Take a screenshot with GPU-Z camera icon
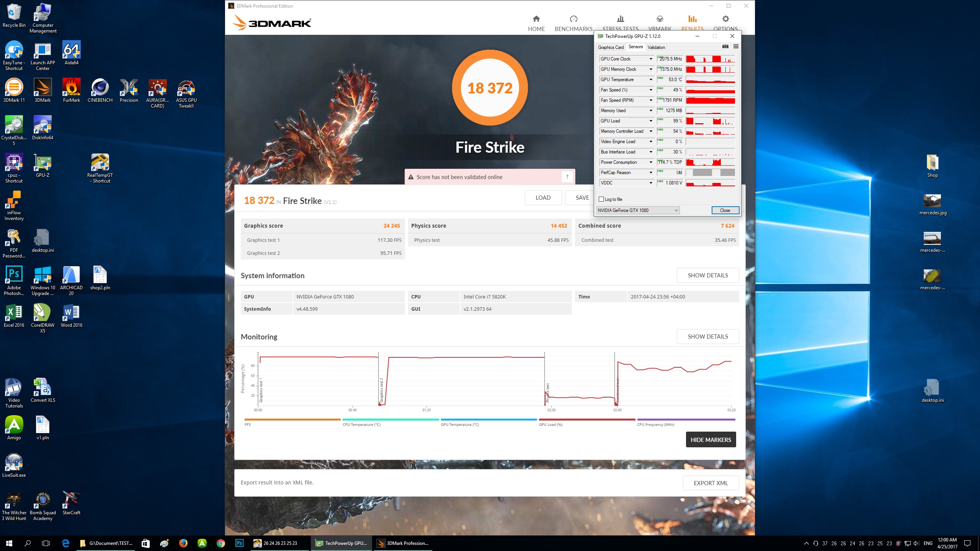The width and height of the screenshot is (980, 551). 725,47
